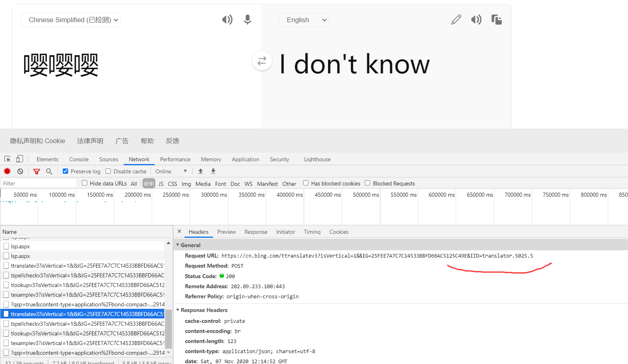Open the Online throttling dropdown
This screenshot has height=364, width=628.
click(171, 171)
